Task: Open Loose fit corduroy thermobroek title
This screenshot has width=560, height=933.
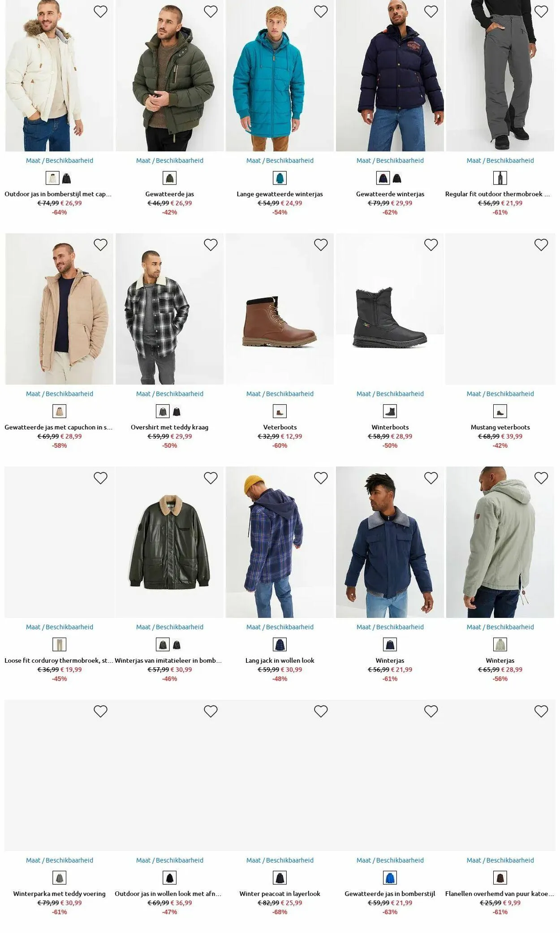Action: (x=59, y=661)
